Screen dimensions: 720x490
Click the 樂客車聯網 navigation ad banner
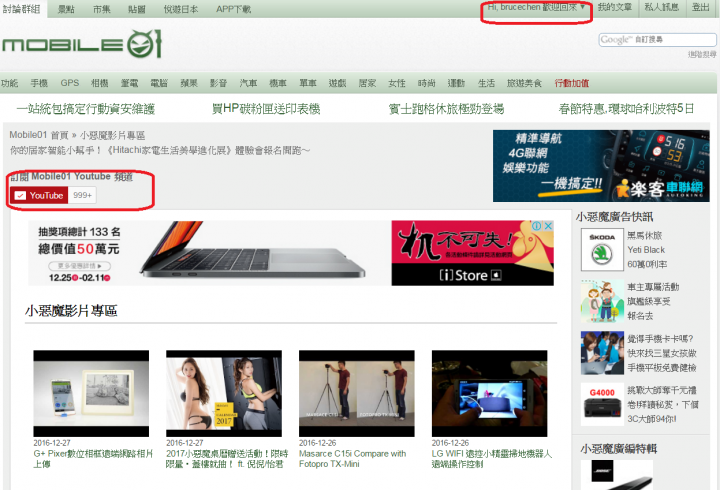click(x=601, y=166)
